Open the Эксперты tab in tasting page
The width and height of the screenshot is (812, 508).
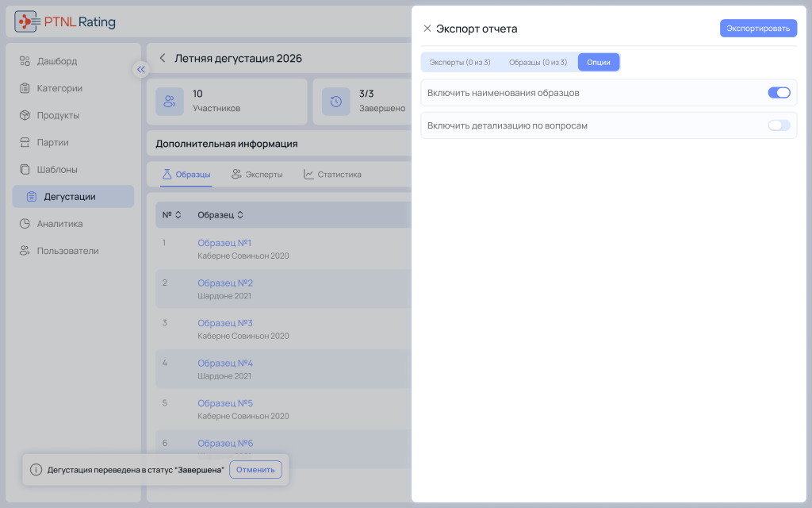pos(258,174)
